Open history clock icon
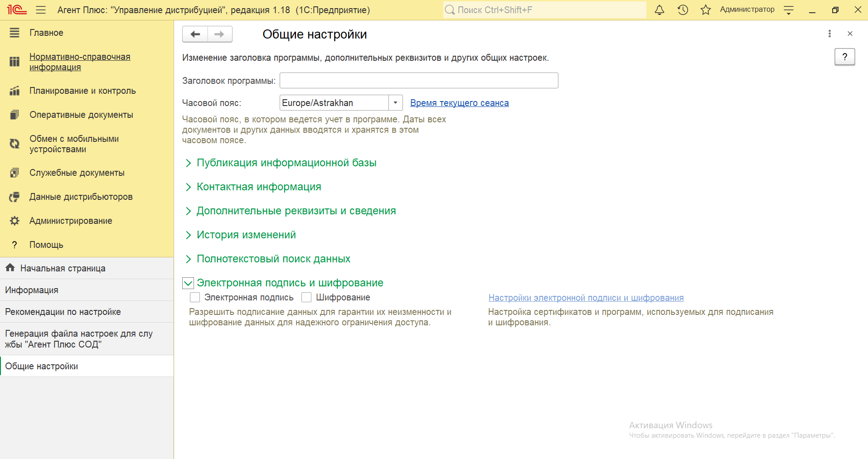This screenshot has width=868, height=459. pos(683,10)
